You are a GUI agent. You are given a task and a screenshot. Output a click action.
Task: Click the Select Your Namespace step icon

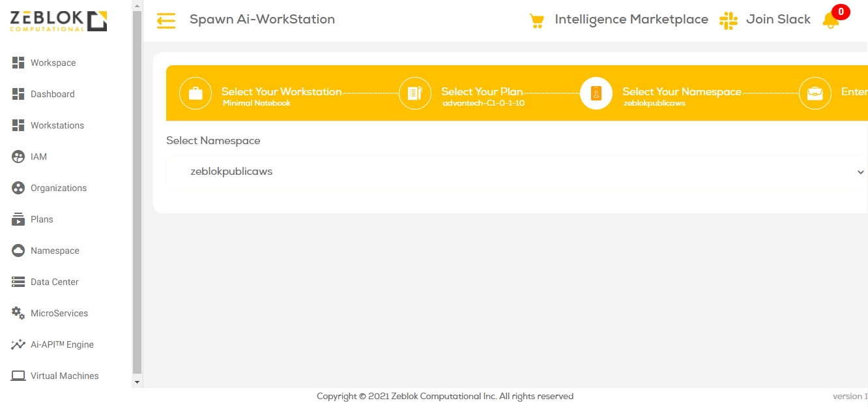coord(596,93)
